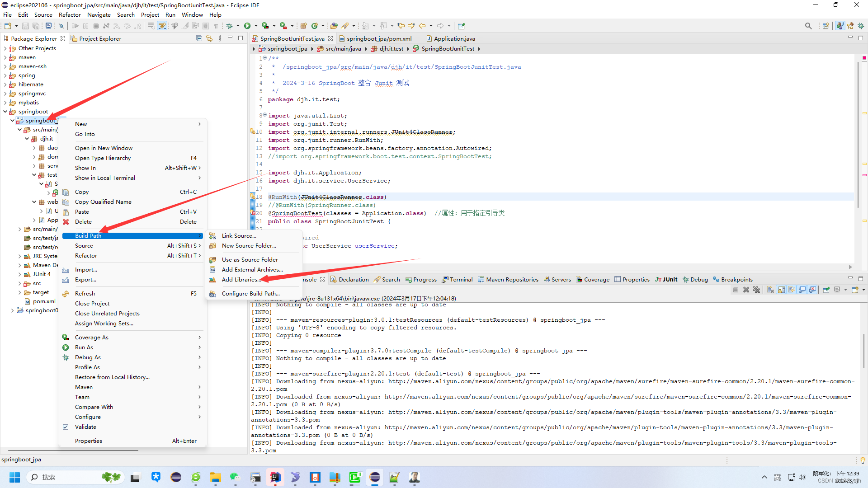Click the Debug bug icon in toolbar
The width and height of the screenshot is (868, 488).
pos(230,26)
